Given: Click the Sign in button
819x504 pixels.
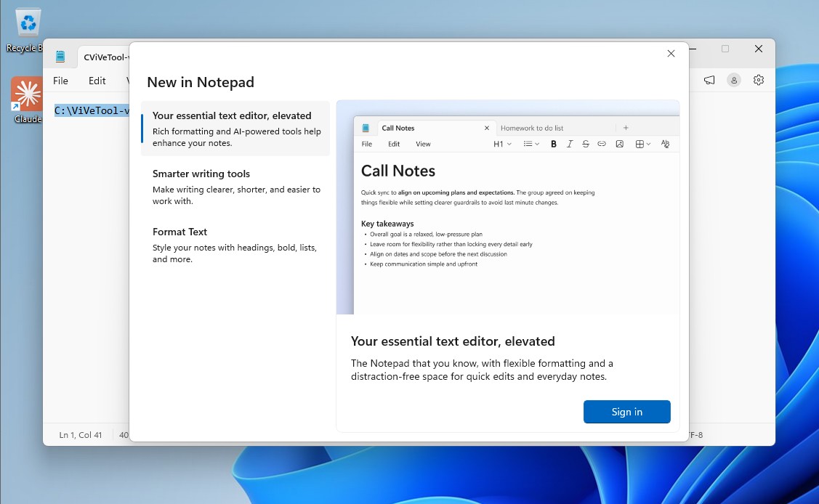Looking at the screenshot, I should pos(626,412).
